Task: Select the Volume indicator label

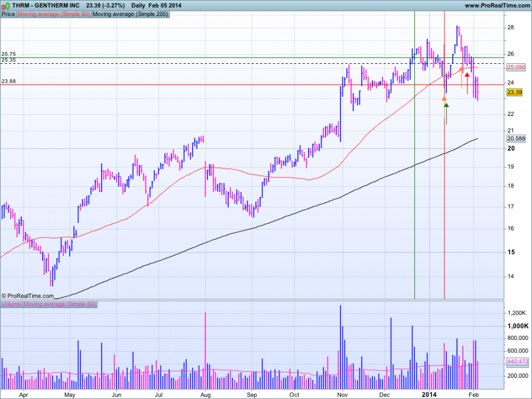Action: (11, 304)
